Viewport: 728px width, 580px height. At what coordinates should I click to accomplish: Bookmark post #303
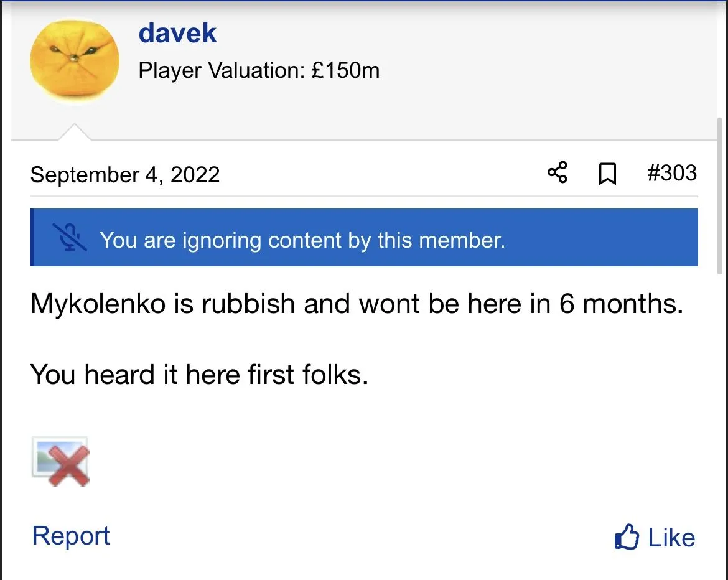607,174
